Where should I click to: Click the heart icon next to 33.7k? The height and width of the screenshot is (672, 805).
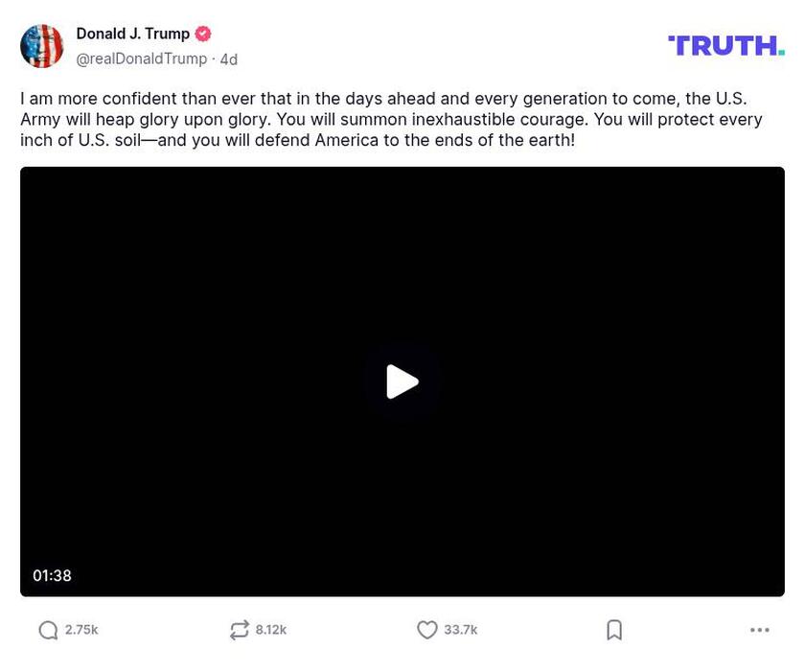click(427, 630)
